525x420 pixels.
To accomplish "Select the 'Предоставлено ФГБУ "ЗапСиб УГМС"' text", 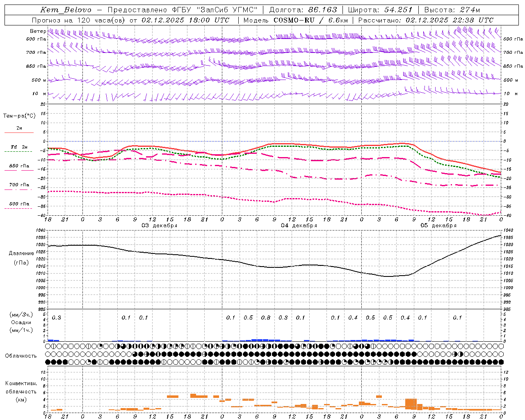I will click(183, 10).
